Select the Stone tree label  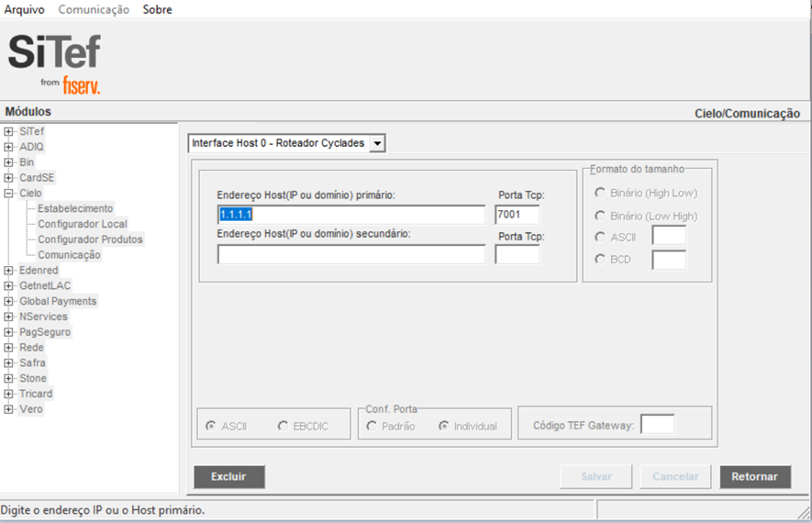33,379
